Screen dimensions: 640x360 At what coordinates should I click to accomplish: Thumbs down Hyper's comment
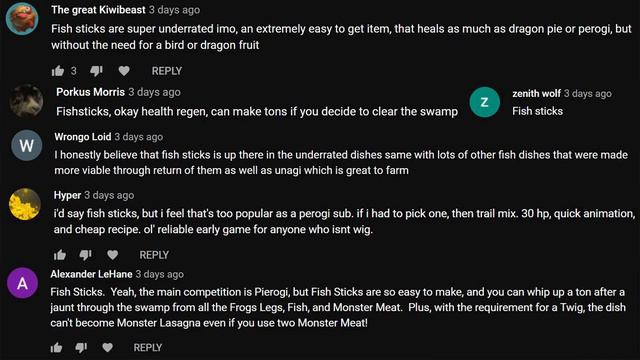(x=85, y=255)
